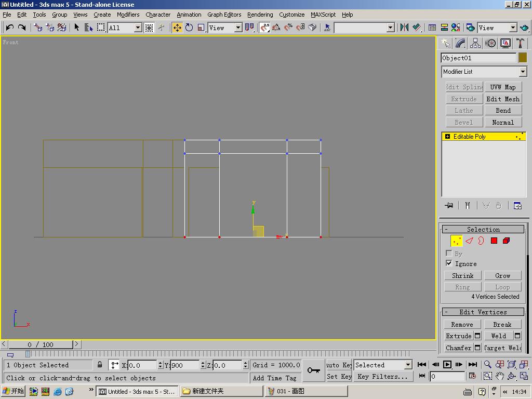The width and height of the screenshot is (532, 399).
Task: Toggle the selection lock padlock
Action: [100, 365]
